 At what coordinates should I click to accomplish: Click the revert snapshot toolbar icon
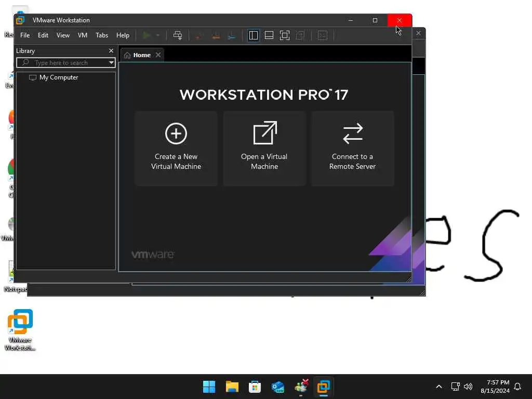[x=216, y=36]
